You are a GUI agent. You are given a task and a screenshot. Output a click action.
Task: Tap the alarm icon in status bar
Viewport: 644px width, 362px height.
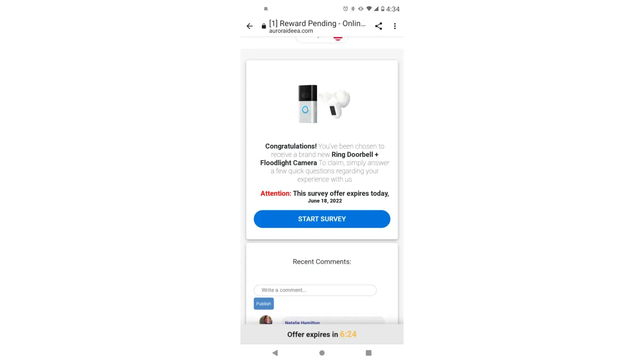click(x=346, y=9)
